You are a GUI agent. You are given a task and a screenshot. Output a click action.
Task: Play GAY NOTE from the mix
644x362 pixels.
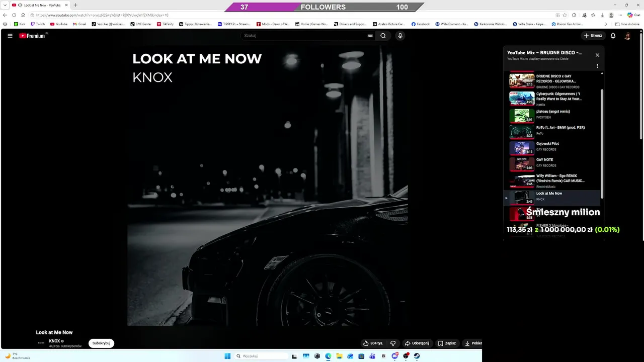click(x=552, y=163)
